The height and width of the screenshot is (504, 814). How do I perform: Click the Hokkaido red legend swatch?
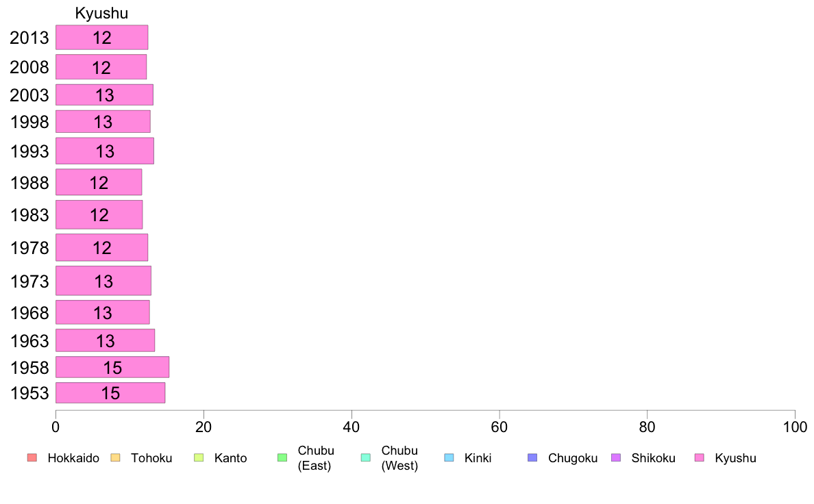(32, 458)
